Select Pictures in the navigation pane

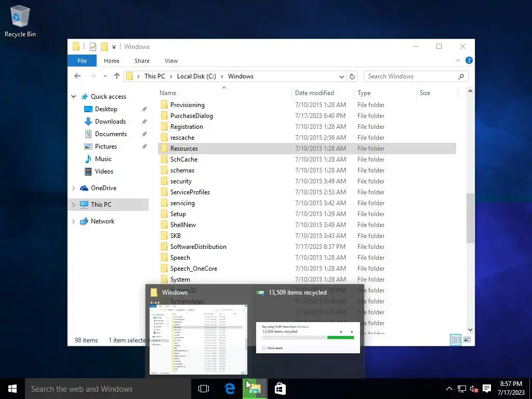(x=106, y=146)
